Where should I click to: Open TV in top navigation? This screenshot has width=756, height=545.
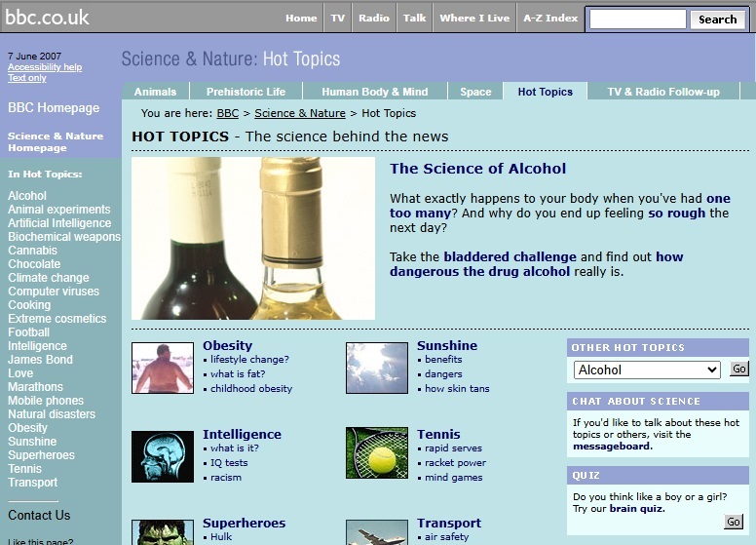337,18
